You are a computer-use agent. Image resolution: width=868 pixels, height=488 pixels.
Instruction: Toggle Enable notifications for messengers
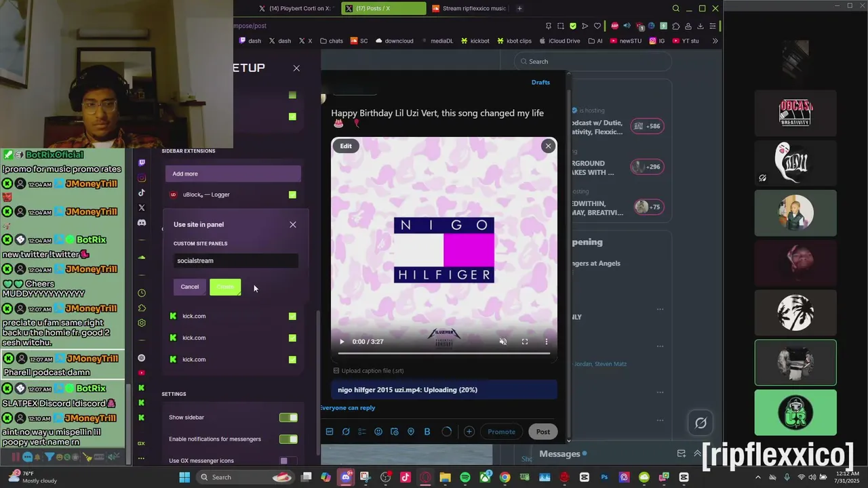click(288, 439)
